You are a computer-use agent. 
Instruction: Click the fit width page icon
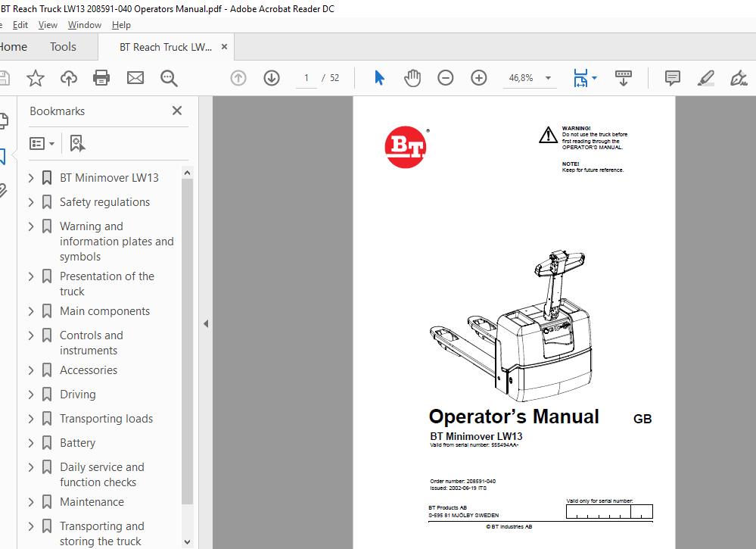(x=580, y=78)
